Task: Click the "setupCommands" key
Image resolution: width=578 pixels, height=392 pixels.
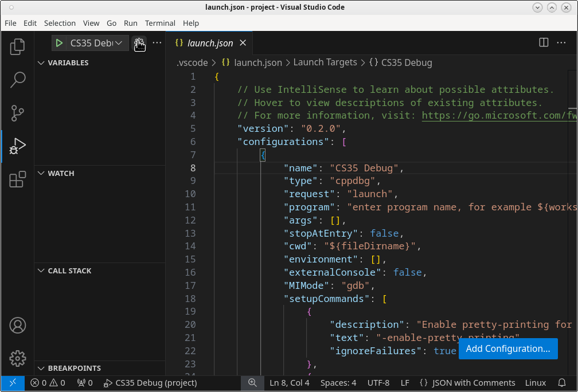Action: tap(327, 299)
